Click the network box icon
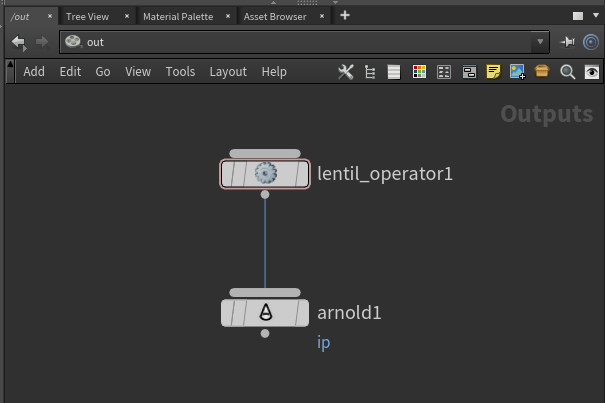Viewport: 605px width, 403px height. pos(469,72)
